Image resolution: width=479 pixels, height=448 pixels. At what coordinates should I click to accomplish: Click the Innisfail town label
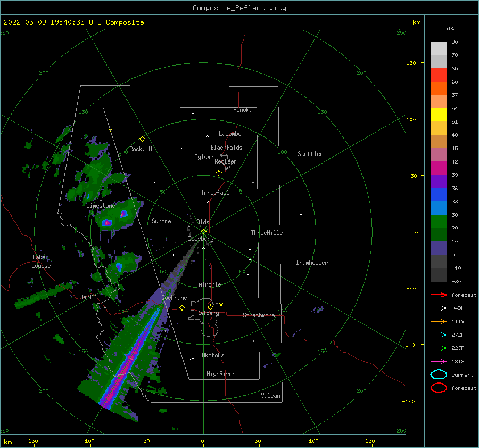click(215, 193)
